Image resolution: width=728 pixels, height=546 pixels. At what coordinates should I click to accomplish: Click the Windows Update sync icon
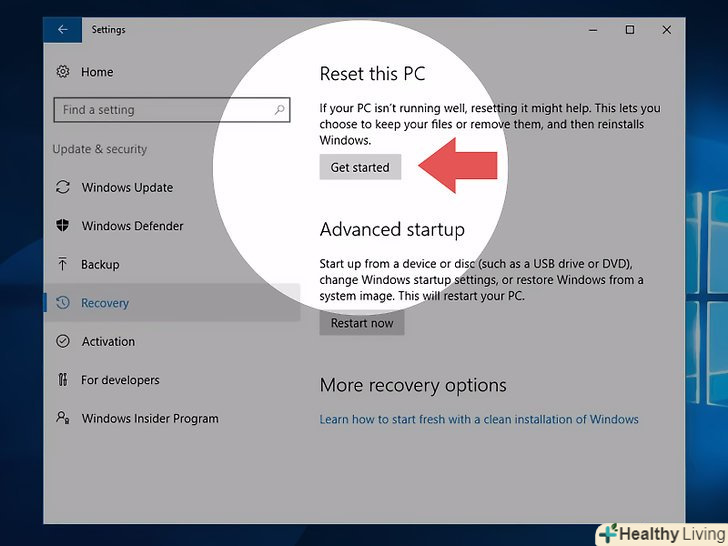(x=63, y=187)
